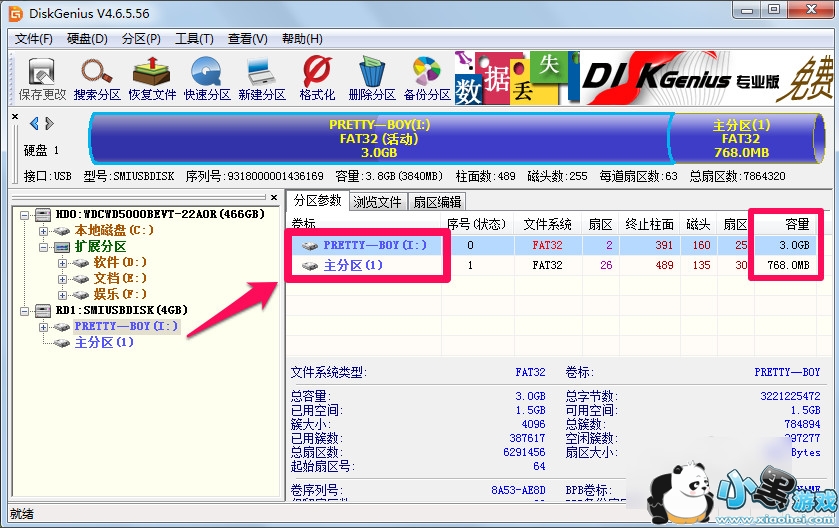
Task: Open the 分区(P) menu
Action: click(x=141, y=39)
